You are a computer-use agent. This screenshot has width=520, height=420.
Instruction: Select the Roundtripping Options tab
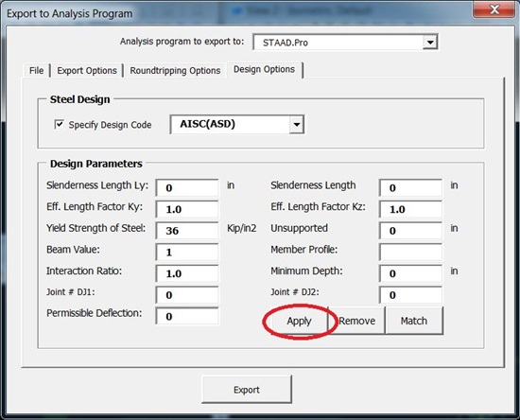175,71
